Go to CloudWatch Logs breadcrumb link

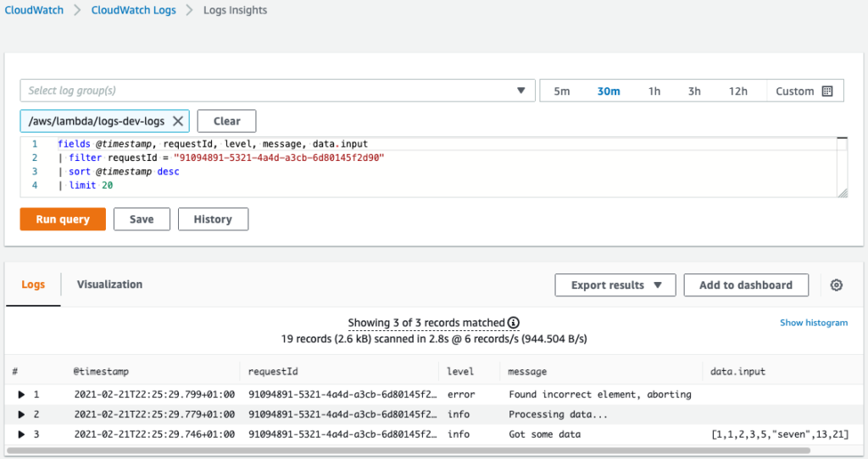click(x=133, y=10)
